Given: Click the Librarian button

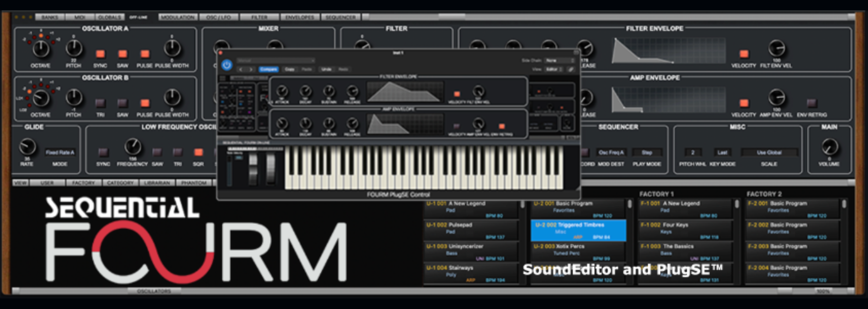Looking at the screenshot, I should pyautogui.click(x=157, y=183).
